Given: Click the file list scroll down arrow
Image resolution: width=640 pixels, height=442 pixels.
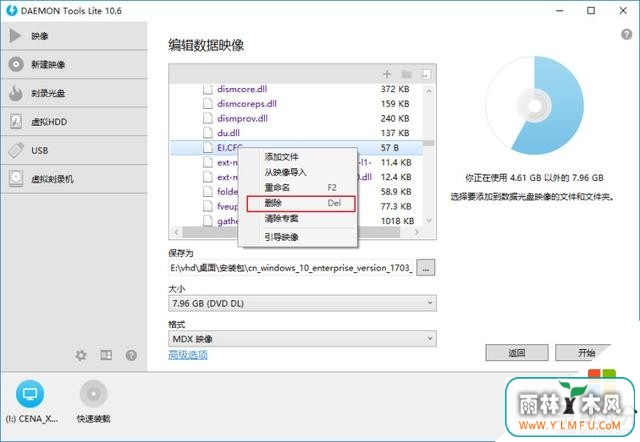Looking at the screenshot, I should click(x=429, y=220).
